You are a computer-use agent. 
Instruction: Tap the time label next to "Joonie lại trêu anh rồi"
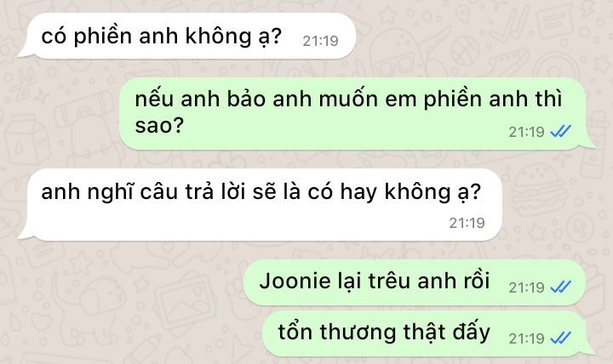[526, 287]
